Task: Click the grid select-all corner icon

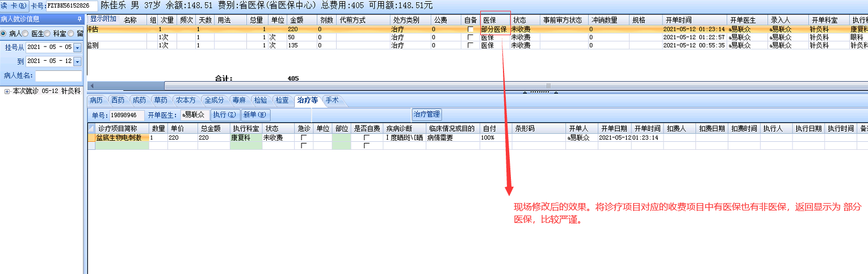Action: click(91, 129)
